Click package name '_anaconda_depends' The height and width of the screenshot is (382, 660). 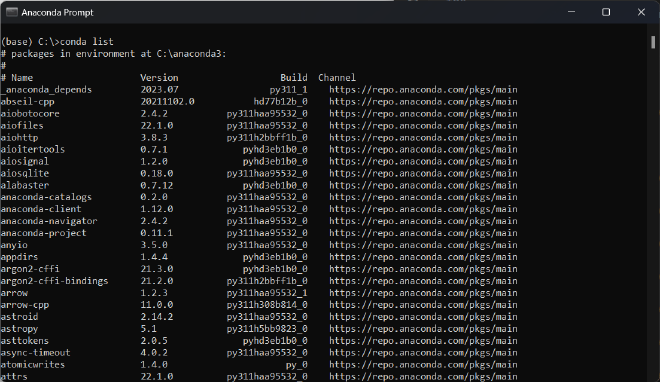46,90
